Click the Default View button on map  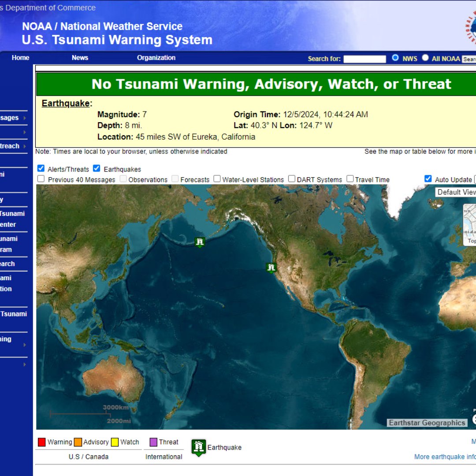pos(456,192)
